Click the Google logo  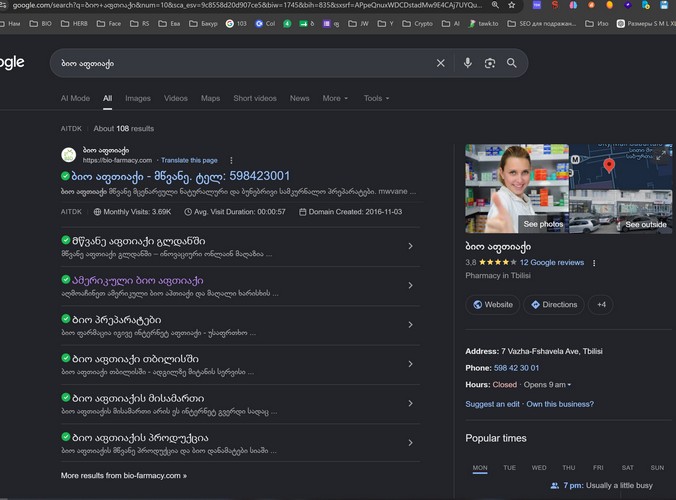(x=12, y=63)
